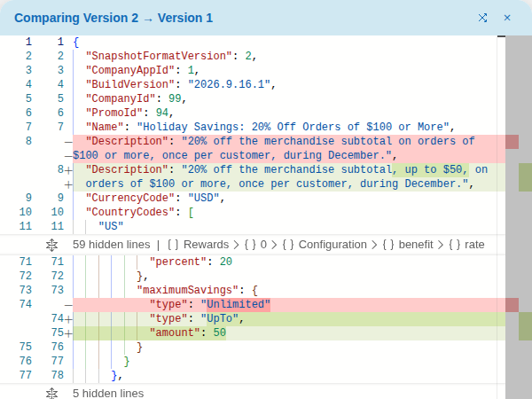The height and width of the screenshot is (399, 532).
Task: Click the "PromoId" value 94
Action: (162, 113)
